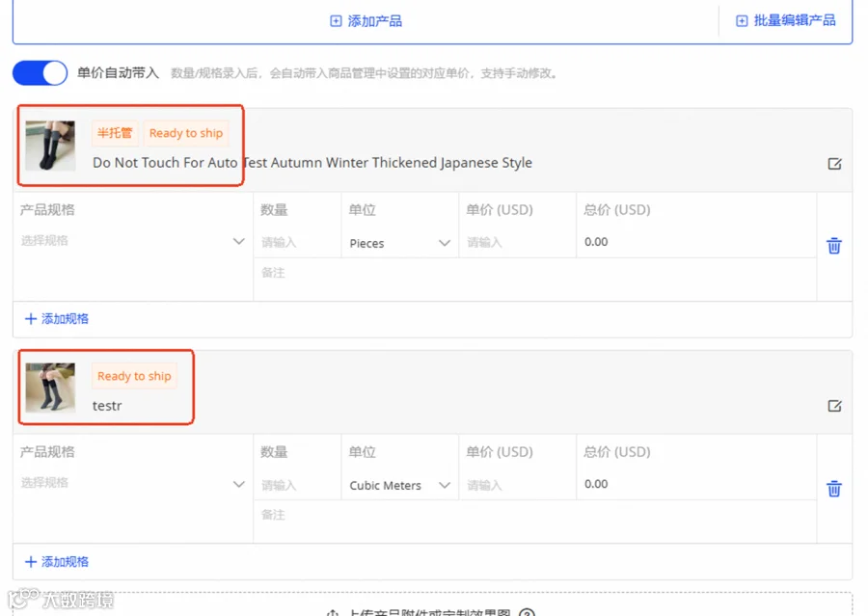Image resolution: width=868 pixels, height=616 pixels.
Task: Click the testr product sock thumbnail
Action: [50, 388]
